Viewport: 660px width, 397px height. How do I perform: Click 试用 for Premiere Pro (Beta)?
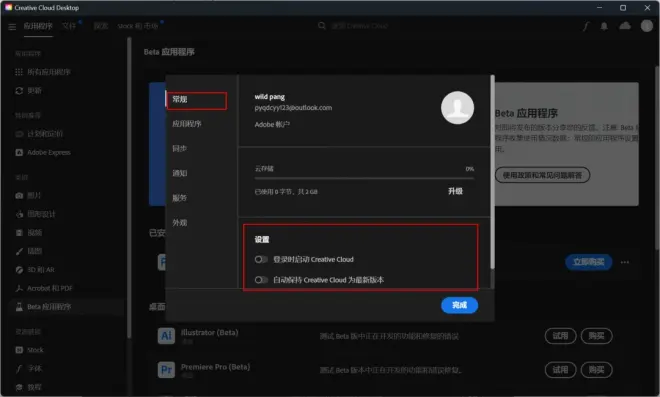click(560, 370)
